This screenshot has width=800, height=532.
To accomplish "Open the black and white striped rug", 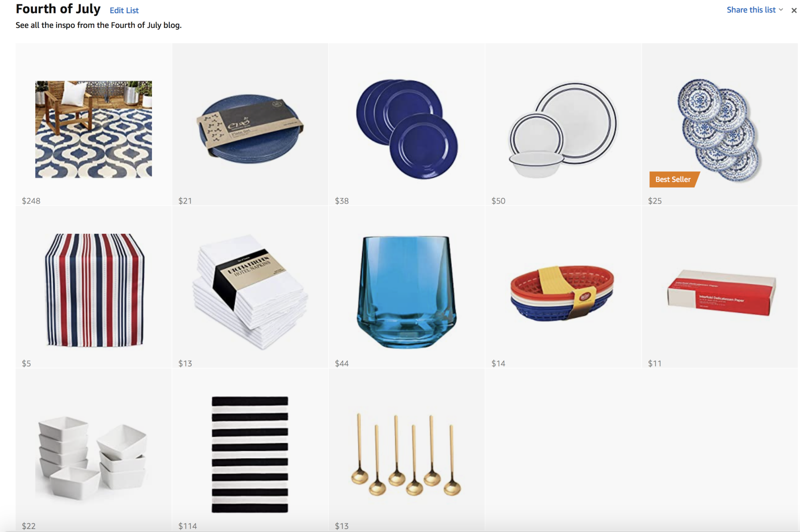I will pyautogui.click(x=250, y=454).
